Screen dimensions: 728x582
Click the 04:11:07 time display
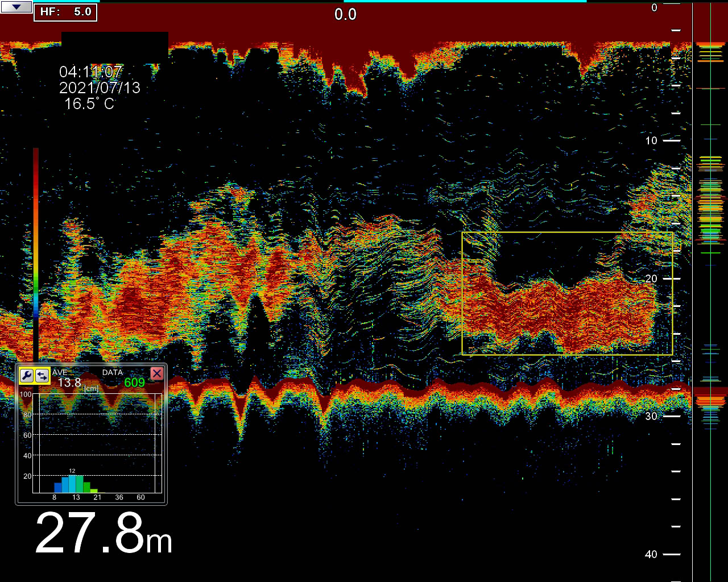[x=90, y=72]
